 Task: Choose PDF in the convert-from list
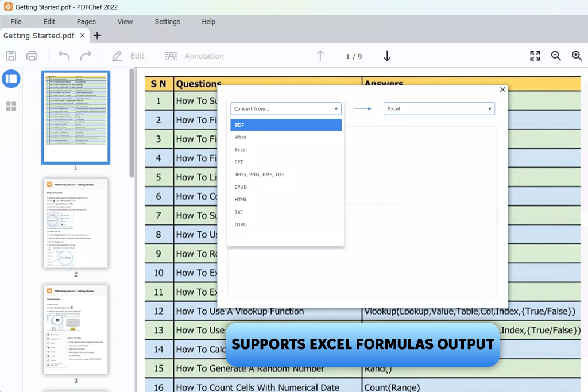click(x=286, y=125)
